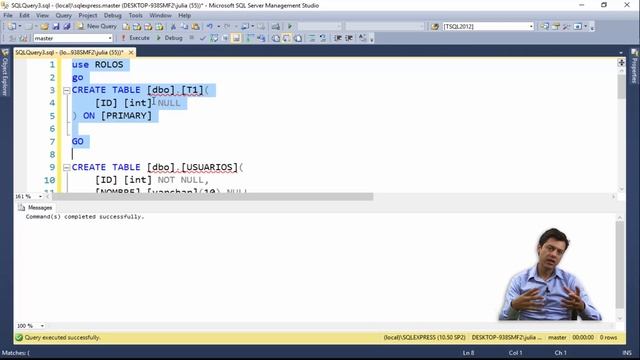Click the Messages pane vertical scrollbar

pyautogui.click(x=620, y=268)
